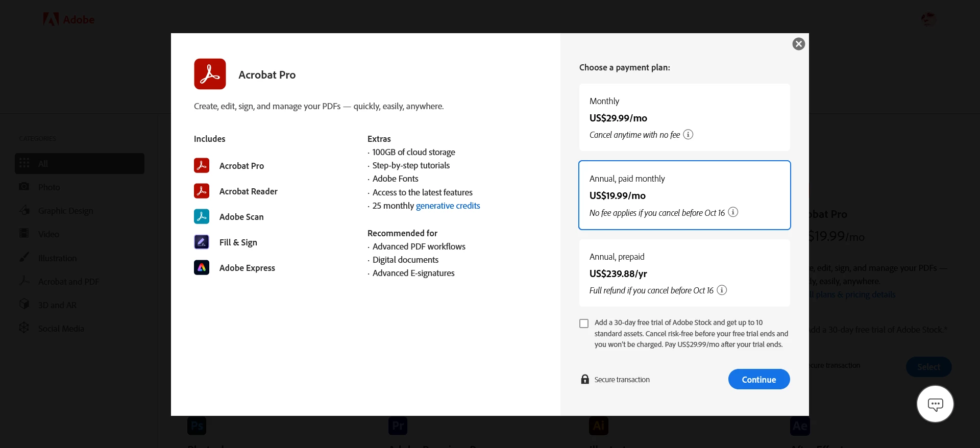Click the Illustration brush icon

tap(24, 257)
